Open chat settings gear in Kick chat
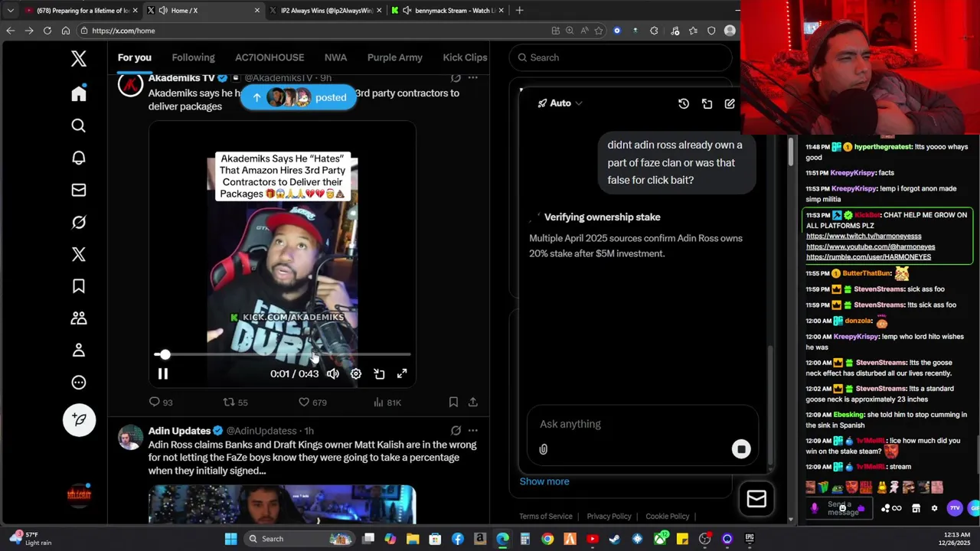The image size is (980, 551). pos(934,508)
